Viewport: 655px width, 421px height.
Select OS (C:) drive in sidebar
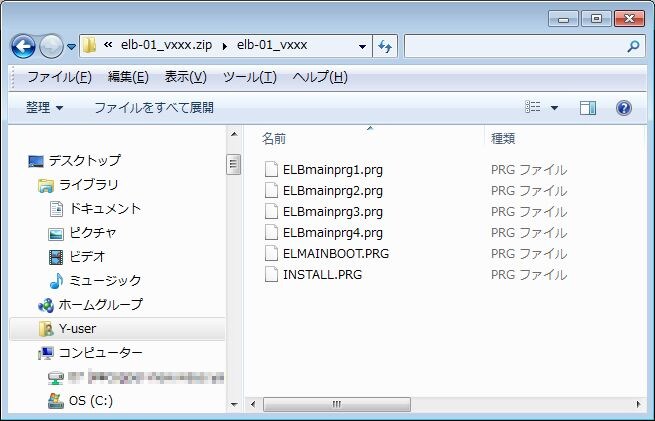pyautogui.click(x=91, y=401)
